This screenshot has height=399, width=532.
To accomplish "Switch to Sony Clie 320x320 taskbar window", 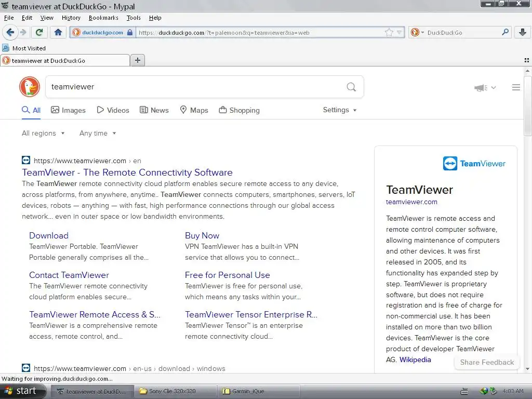I will coord(176,391).
